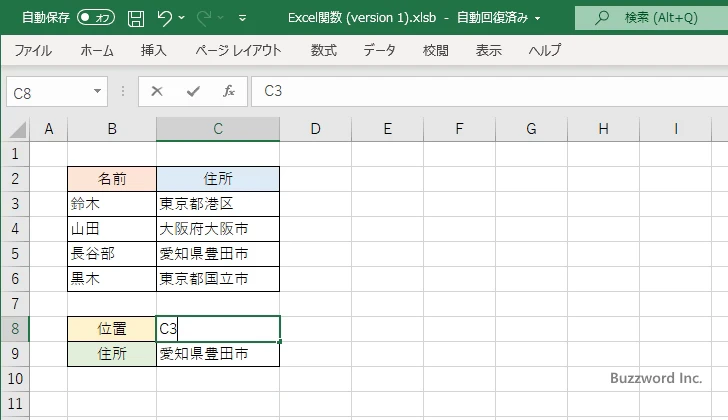Switch to the 表示 ribbon tab
Viewport: 728px width, 420px height.
pos(488,50)
